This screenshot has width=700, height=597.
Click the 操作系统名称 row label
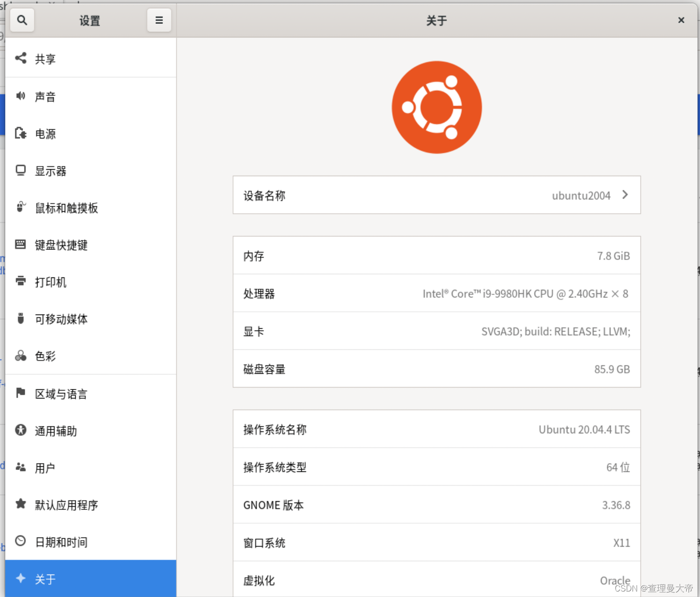click(275, 430)
